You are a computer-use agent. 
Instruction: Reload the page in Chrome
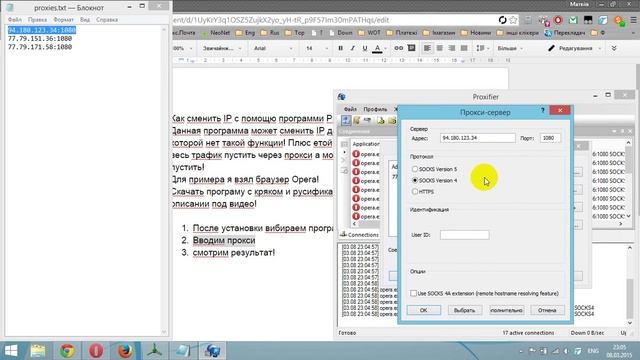point(502,20)
